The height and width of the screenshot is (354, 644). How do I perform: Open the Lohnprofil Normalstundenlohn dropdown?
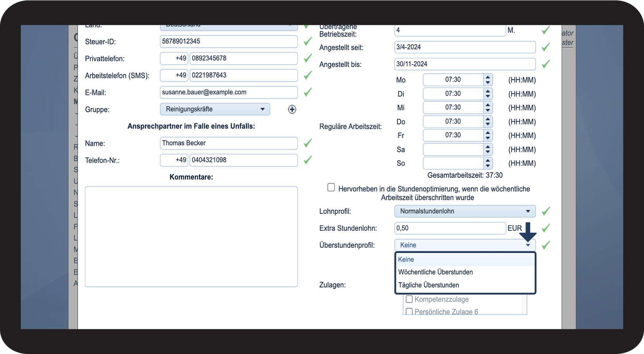click(465, 211)
